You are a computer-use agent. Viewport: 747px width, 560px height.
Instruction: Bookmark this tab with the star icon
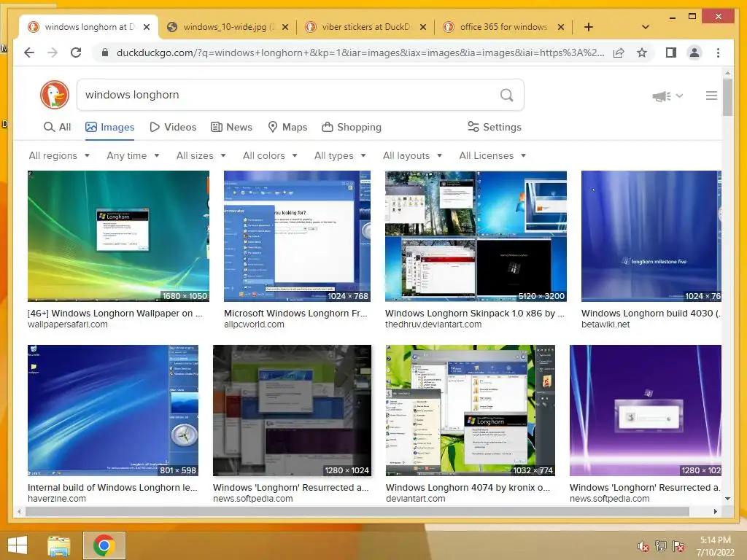pyautogui.click(x=642, y=52)
